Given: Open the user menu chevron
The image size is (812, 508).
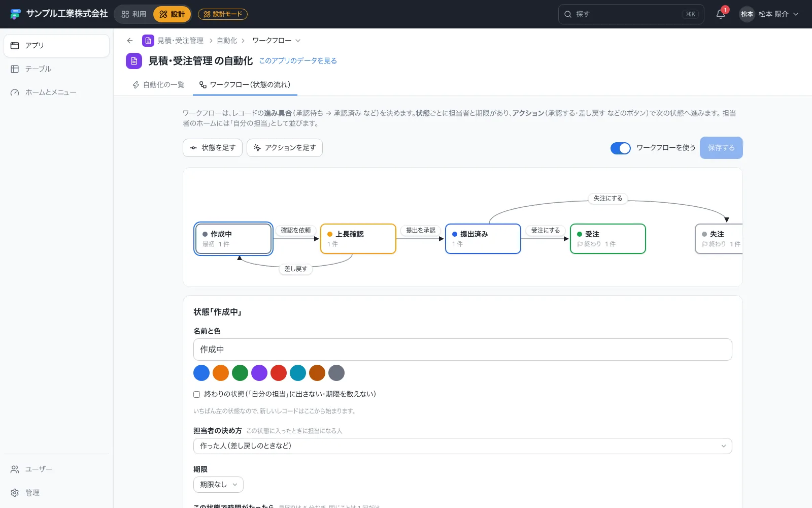Looking at the screenshot, I should (x=796, y=14).
